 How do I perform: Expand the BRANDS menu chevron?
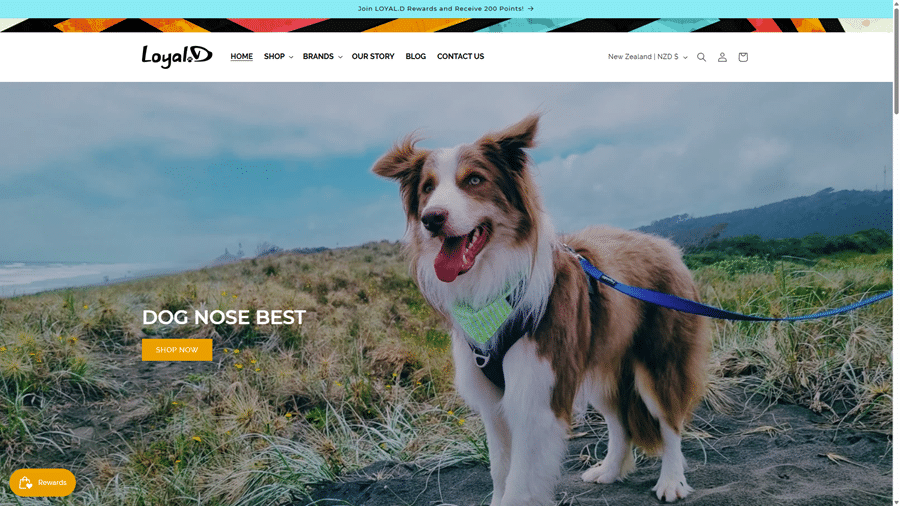[x=340, y=57]
